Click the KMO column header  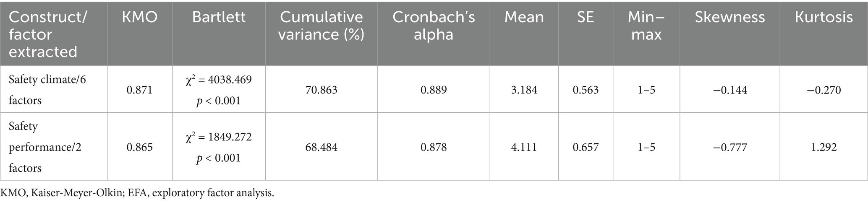[x=139, y=17]
